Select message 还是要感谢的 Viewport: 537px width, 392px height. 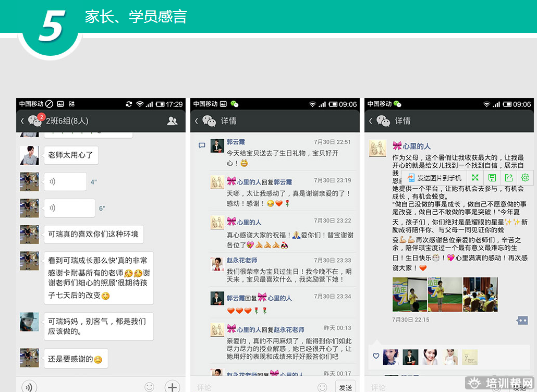[76, 359]
